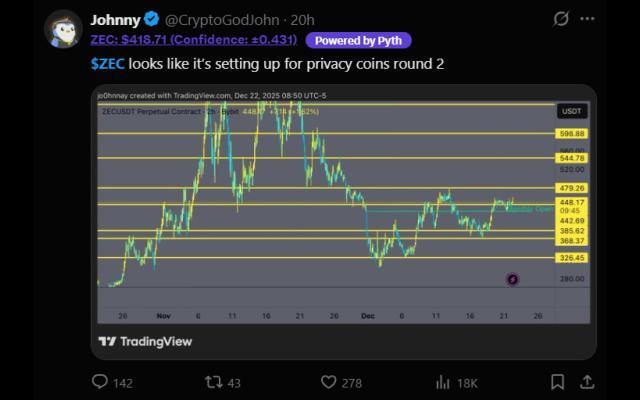Screen dimensions: 640x400
Task: Open the ZEC $418.71 price link
Action: click(194, 40)
